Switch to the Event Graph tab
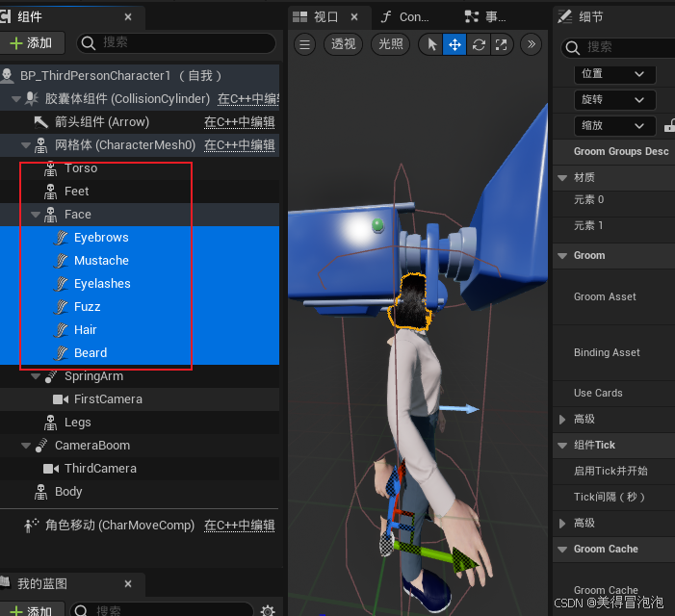This screenshot has width=675, height=616. coord(485,17)
